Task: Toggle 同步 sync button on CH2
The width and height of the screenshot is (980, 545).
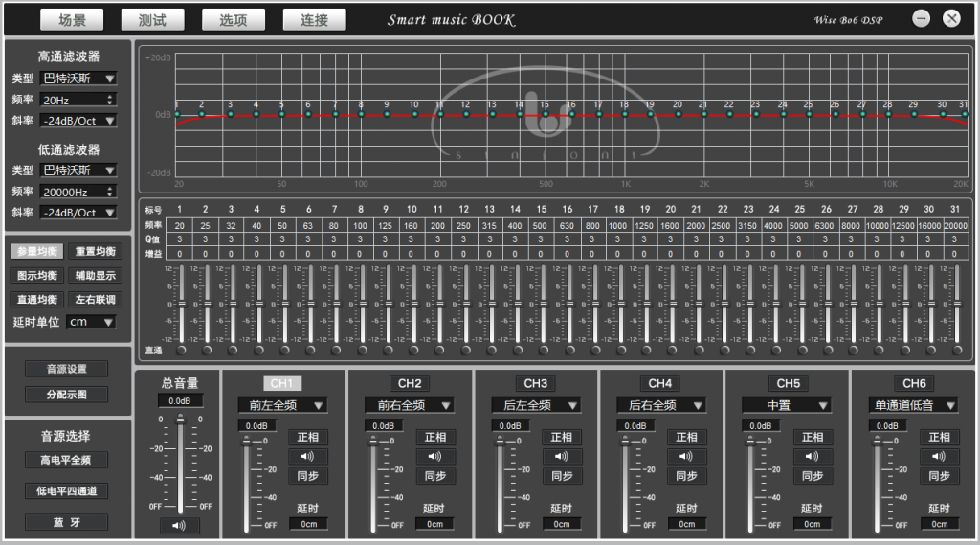Action: [x=435, y=475]
